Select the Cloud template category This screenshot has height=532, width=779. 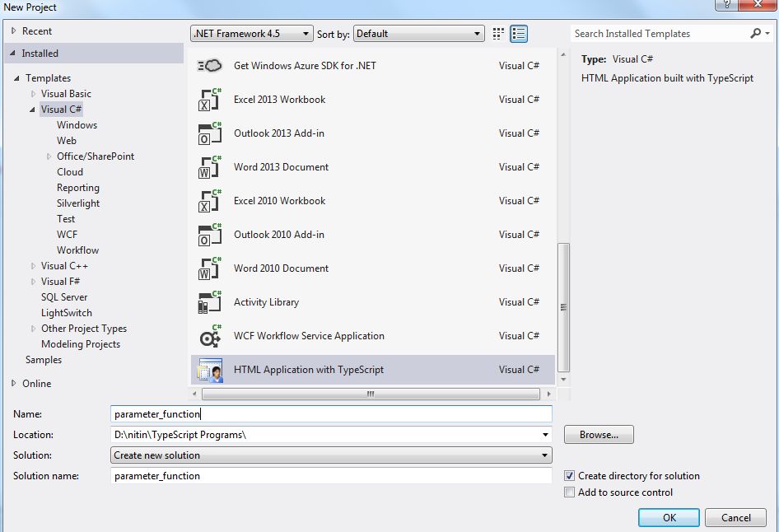(70, 172)
